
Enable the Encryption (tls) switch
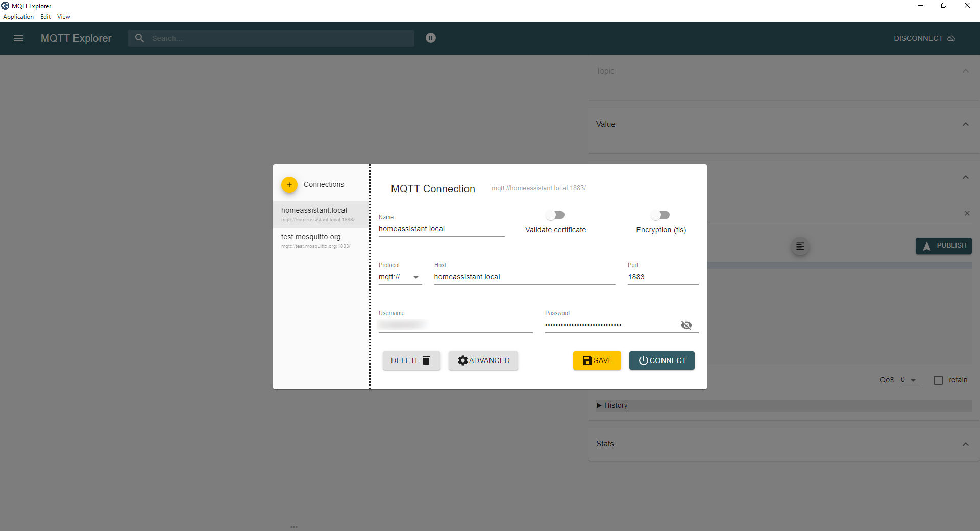660,215
